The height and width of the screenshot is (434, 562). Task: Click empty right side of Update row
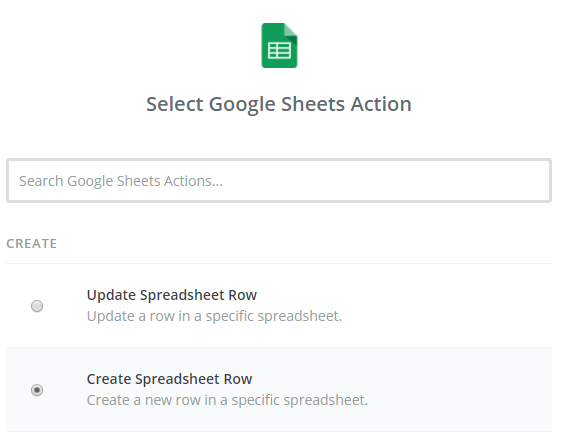point(448,306)
